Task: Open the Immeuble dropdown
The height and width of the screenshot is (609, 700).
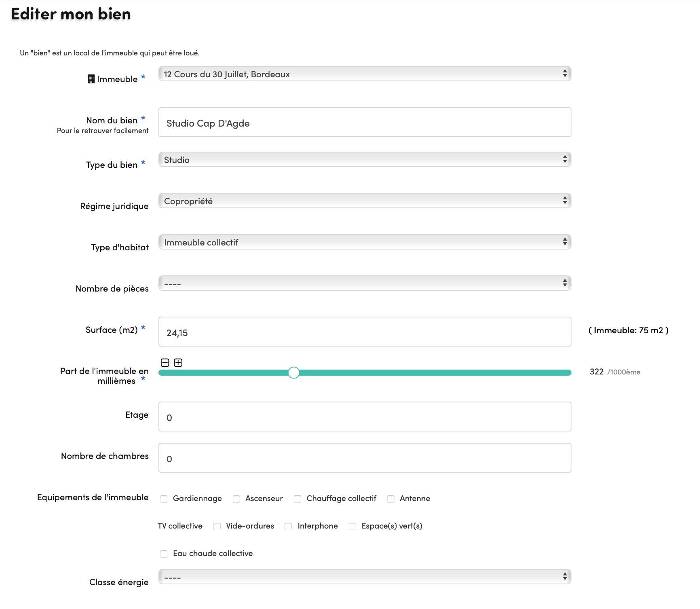Action: click(365, 74)
